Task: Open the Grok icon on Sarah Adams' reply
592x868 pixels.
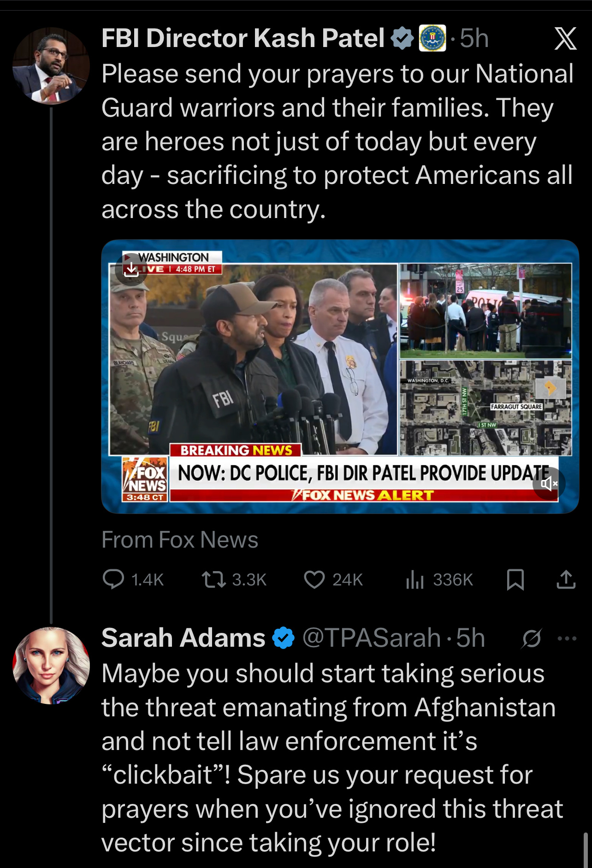Action: (532, 638)
